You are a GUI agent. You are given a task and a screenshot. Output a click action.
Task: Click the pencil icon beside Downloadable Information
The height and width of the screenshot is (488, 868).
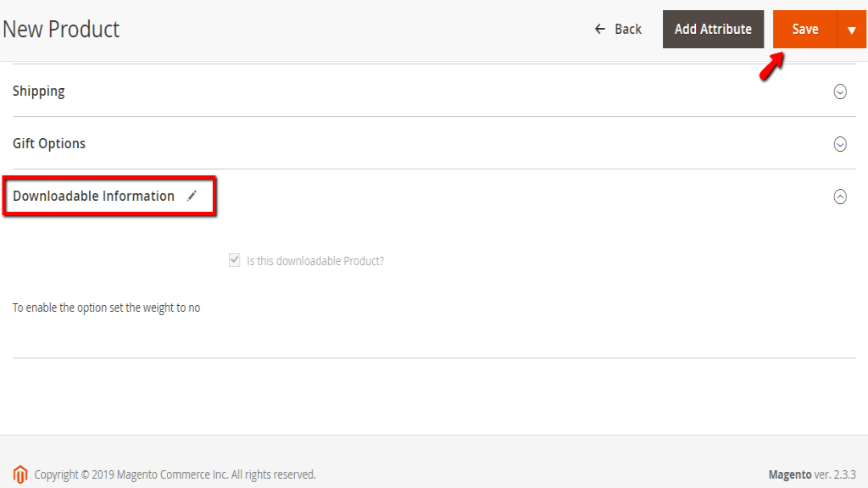click(x=192, y=196)
